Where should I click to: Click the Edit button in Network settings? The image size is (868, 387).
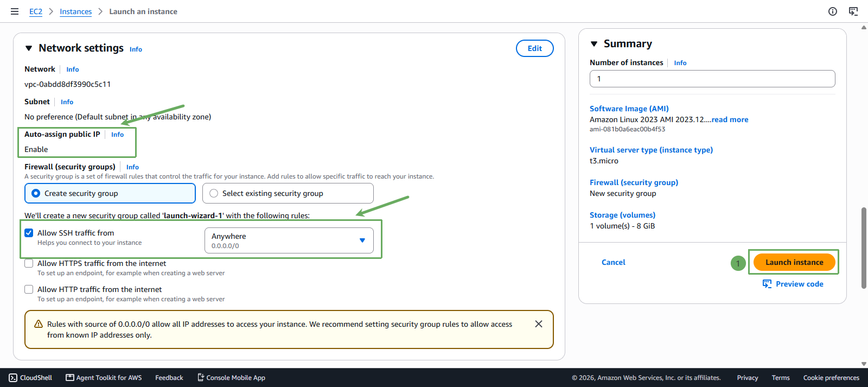pos(535,48)
